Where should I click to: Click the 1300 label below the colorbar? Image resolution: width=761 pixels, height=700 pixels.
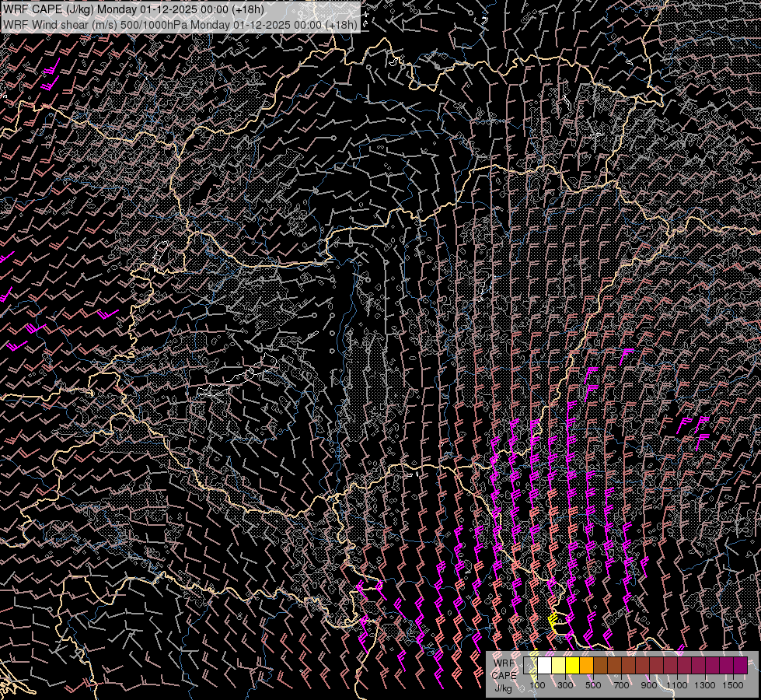click(x=705, y=685)
